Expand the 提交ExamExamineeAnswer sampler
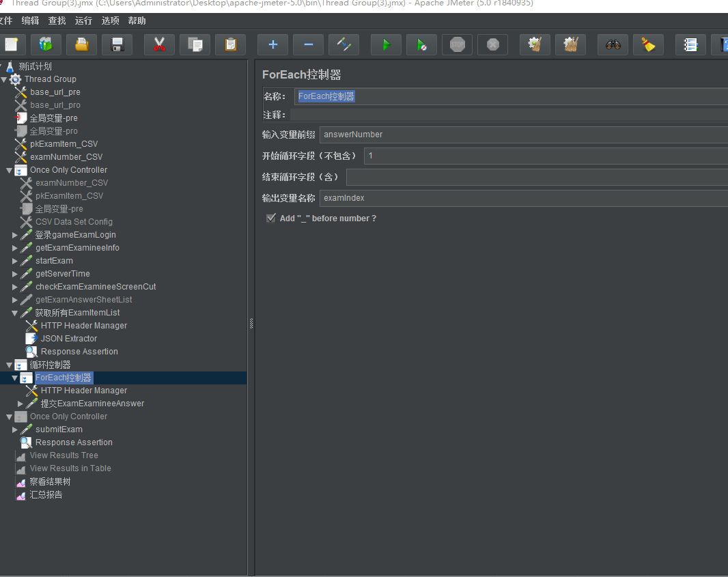 click(20, 404)
